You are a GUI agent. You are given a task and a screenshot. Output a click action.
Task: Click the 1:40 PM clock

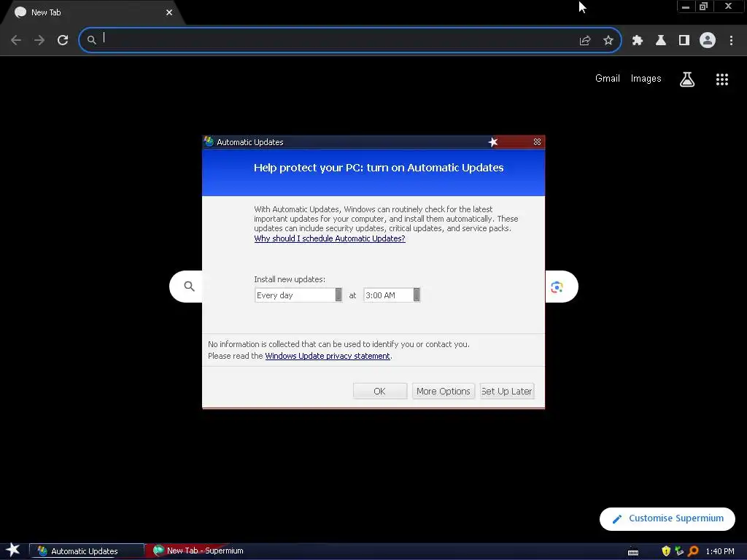(720, 551)
